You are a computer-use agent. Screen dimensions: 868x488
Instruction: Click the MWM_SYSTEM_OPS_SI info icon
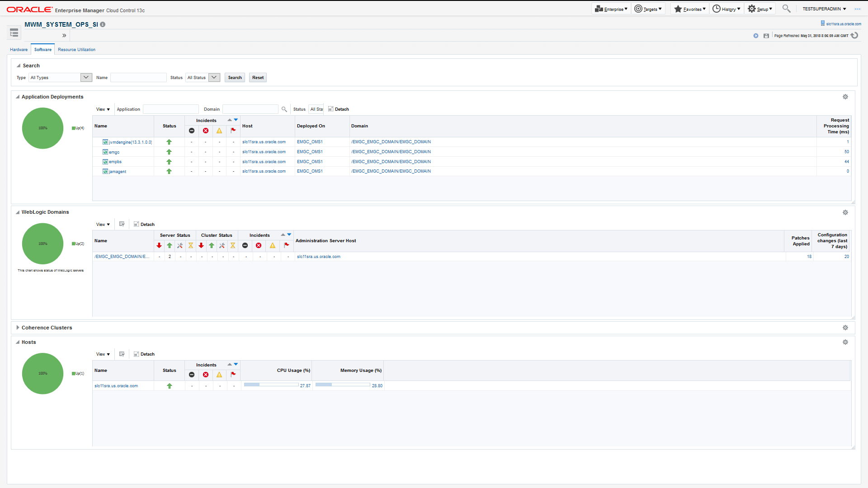pos(103,24)
